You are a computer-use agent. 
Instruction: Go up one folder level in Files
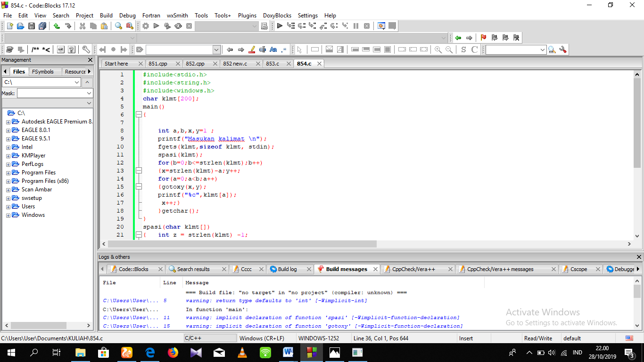[87, 82]
